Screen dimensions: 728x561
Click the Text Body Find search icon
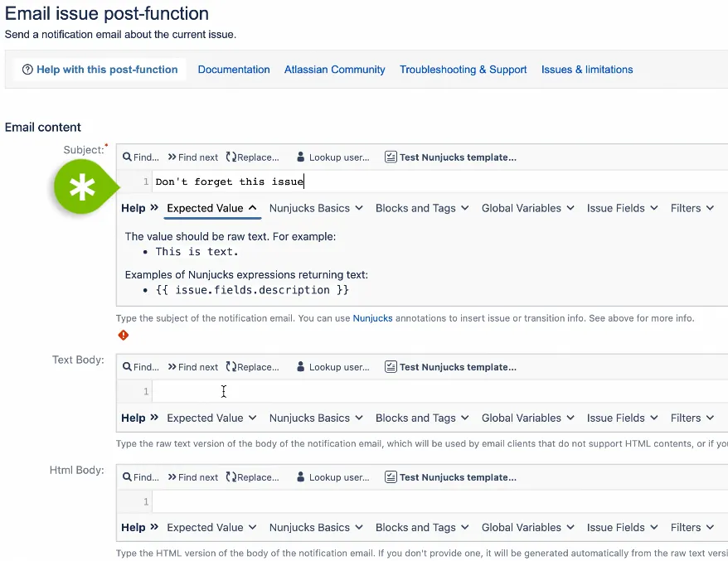pos(127,366)
